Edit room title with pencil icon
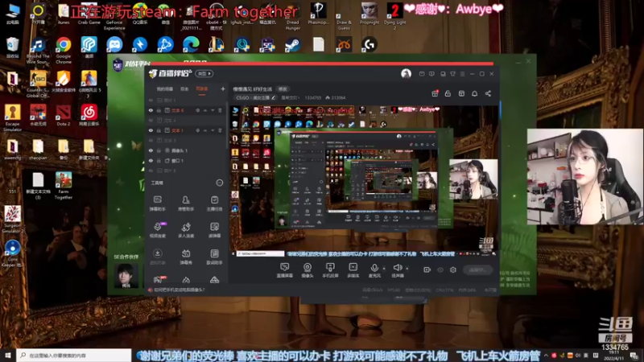 click(x=273, y=97)
